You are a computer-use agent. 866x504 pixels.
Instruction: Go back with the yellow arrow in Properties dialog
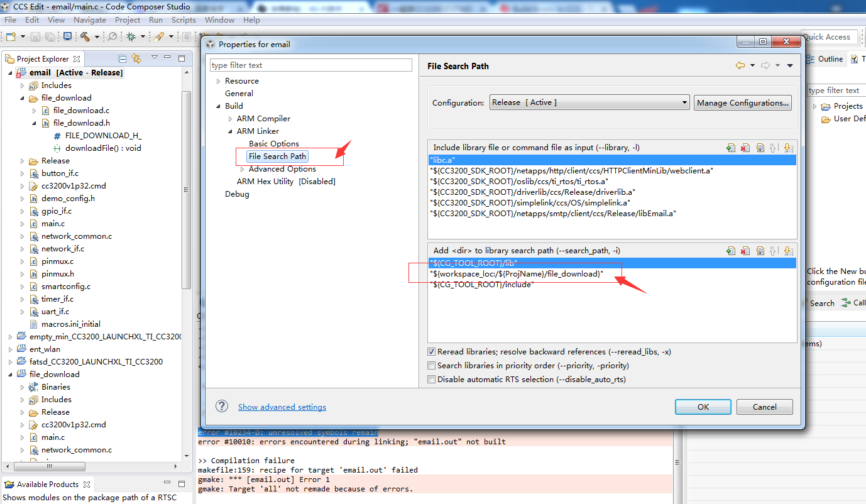point(740,65)
